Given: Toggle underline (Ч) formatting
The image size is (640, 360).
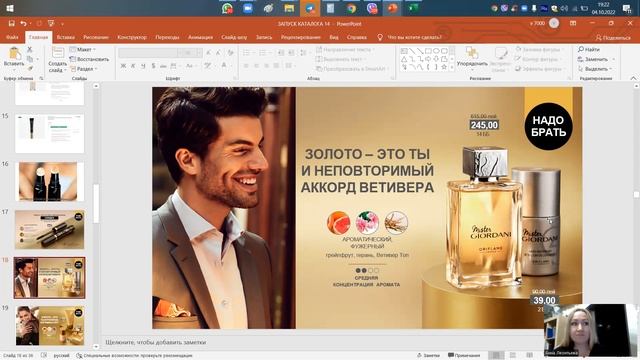Looking at the screenshot, I should pos(143,66).
